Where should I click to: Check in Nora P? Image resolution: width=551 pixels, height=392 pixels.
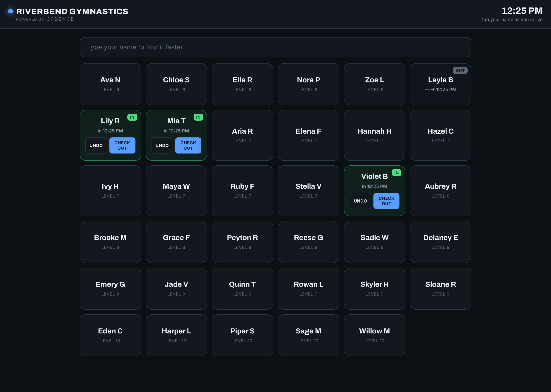point(308,84)
